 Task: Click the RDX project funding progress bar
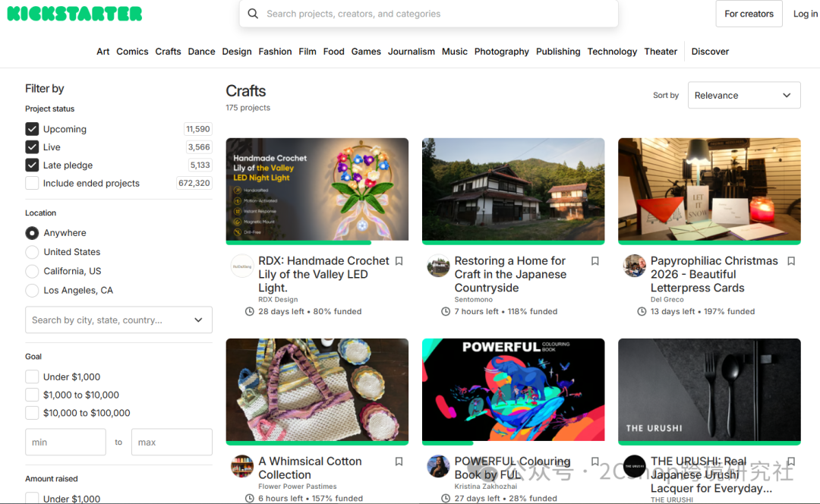pyautogui.click(x=317, y=243)
